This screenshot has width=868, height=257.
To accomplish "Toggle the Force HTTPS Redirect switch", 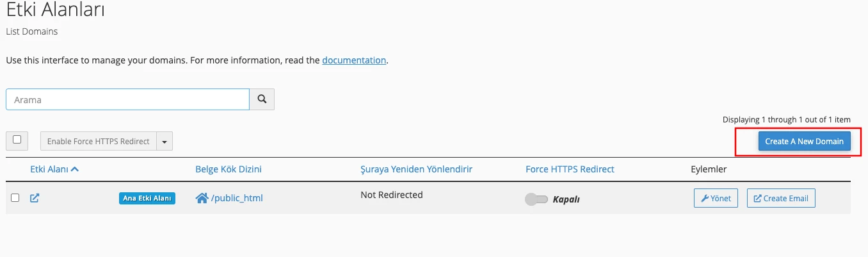I will point(536,199).
